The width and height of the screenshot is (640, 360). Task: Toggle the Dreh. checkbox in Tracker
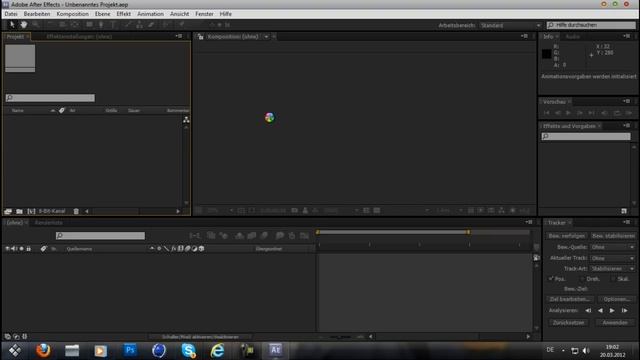pyautogui.click(x=583, y=279)
